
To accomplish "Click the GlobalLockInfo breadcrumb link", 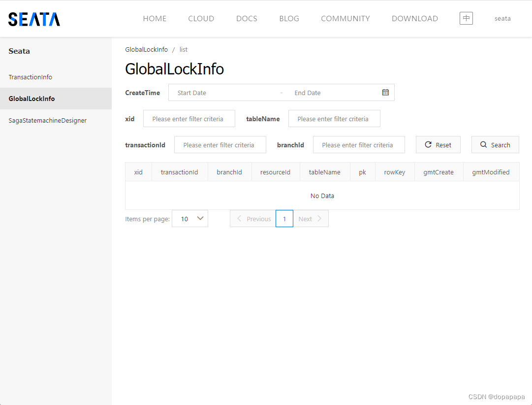I will tap(146, 49).
